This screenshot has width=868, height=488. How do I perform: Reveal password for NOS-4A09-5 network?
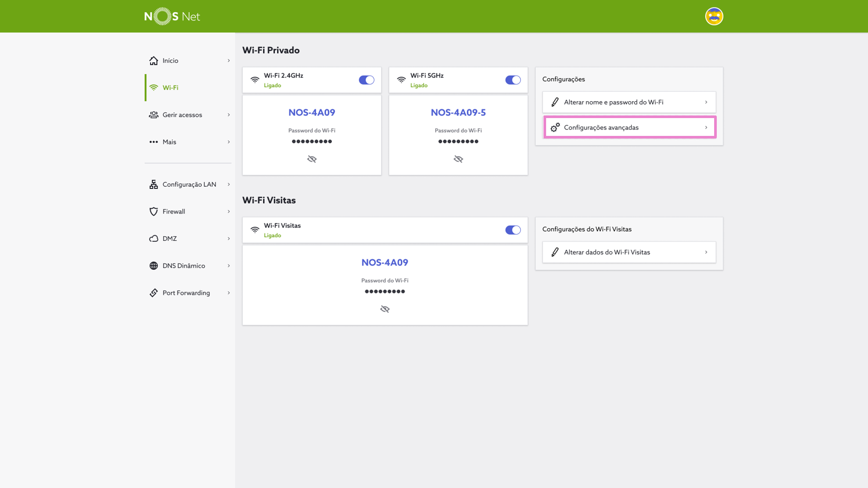pos(458,159)
